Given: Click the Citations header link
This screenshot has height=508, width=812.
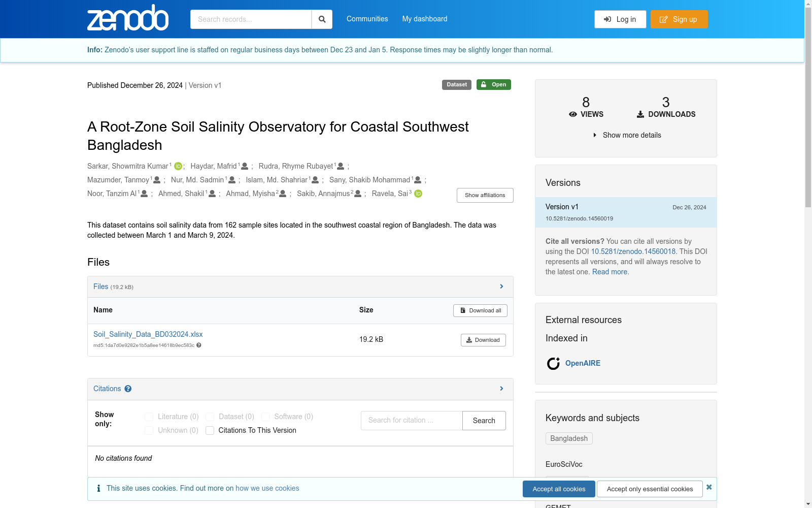Looking at the screenshot, I should point(107,389).
